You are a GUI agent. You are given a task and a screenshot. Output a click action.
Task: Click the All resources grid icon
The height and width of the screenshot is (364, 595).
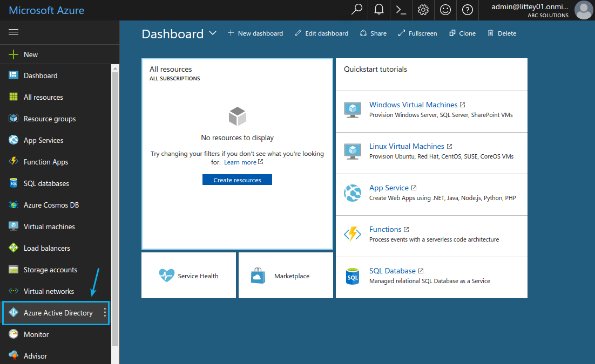pyautogui.click(x=13, y=97)
